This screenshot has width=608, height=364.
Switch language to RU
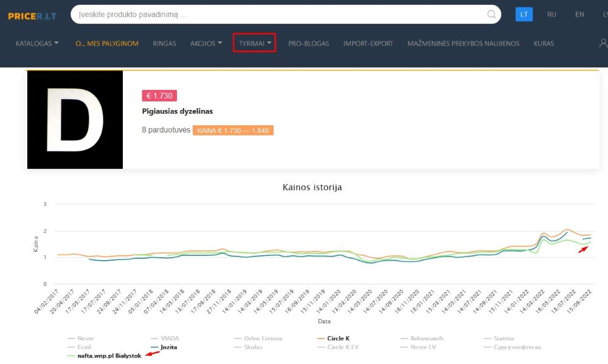[x=551, y=15]
